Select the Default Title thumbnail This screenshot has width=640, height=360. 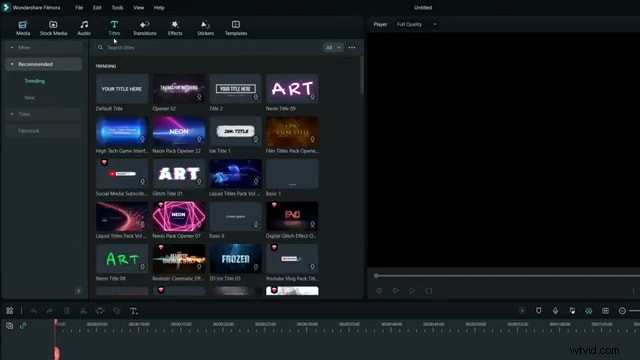click(122, 89)
